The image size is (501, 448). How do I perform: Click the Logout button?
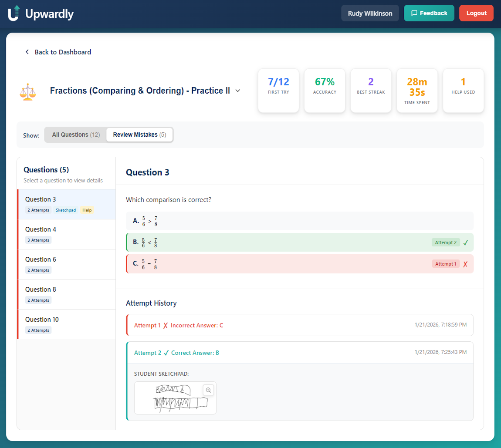476,13
